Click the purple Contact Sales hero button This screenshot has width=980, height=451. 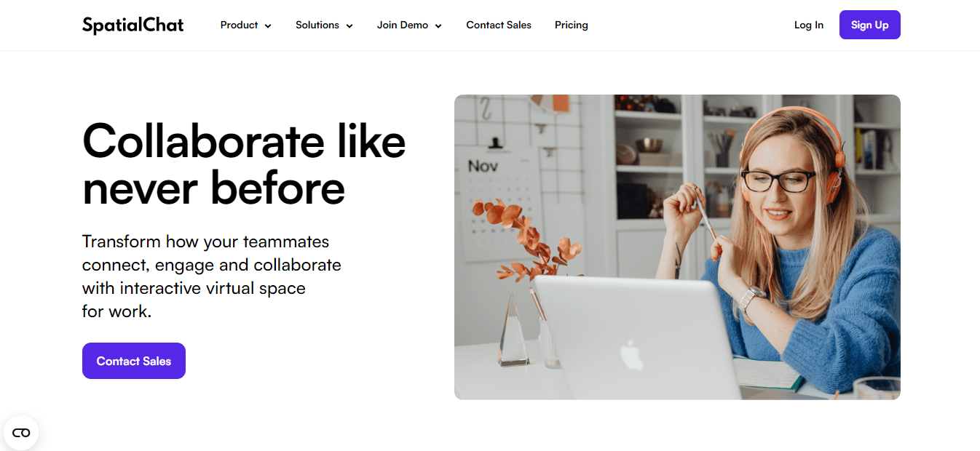[x=134, y=361]
